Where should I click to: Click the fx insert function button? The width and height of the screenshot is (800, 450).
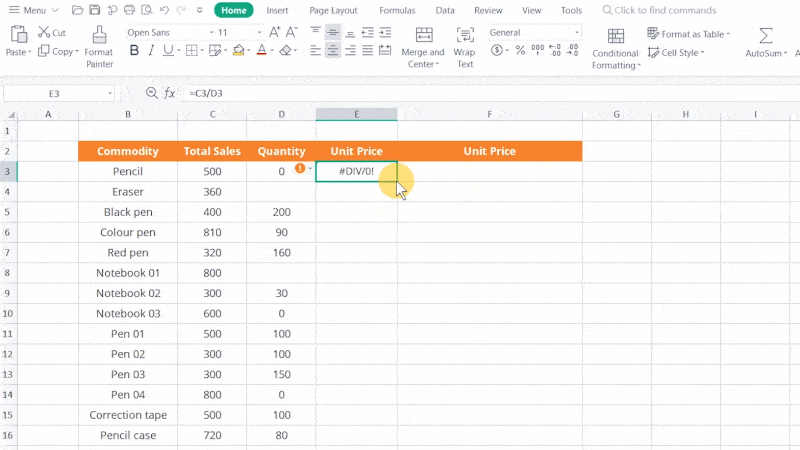click(x=169, y=93)
